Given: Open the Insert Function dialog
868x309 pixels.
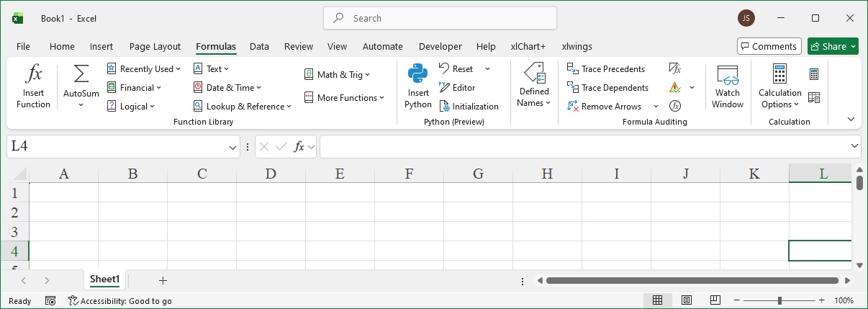Looking at the screenshot, I should tap(33, 86).
